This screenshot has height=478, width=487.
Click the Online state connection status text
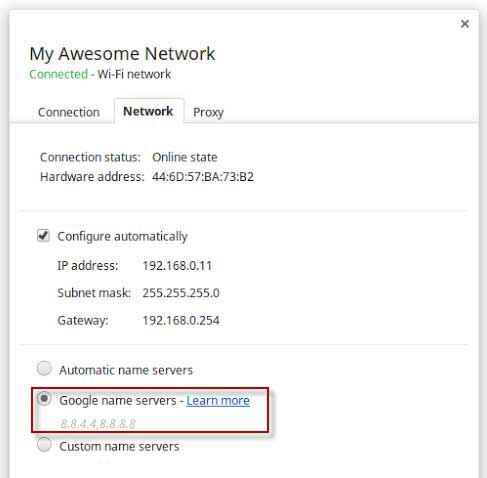(x=185, y=157)
